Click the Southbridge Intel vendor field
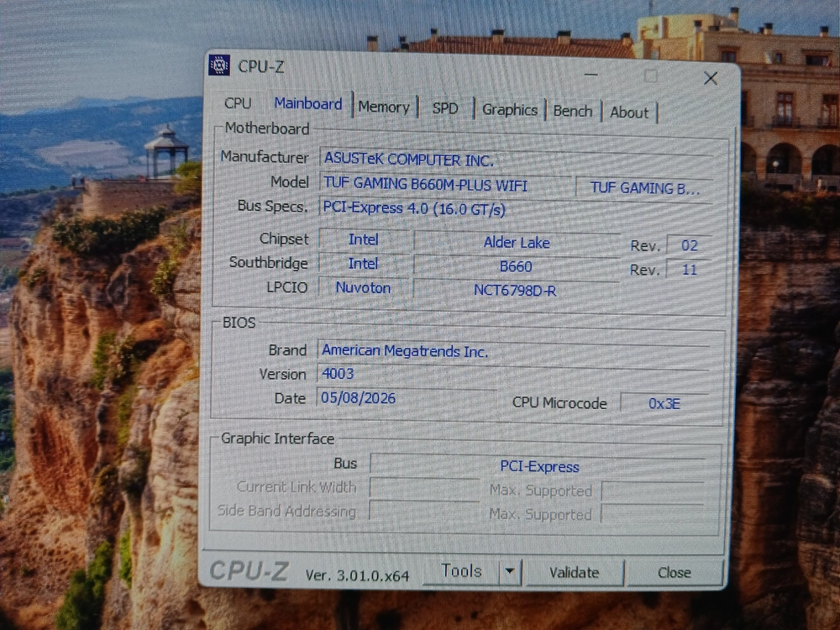Screen dimensions: 840x630 coord(363,264)
